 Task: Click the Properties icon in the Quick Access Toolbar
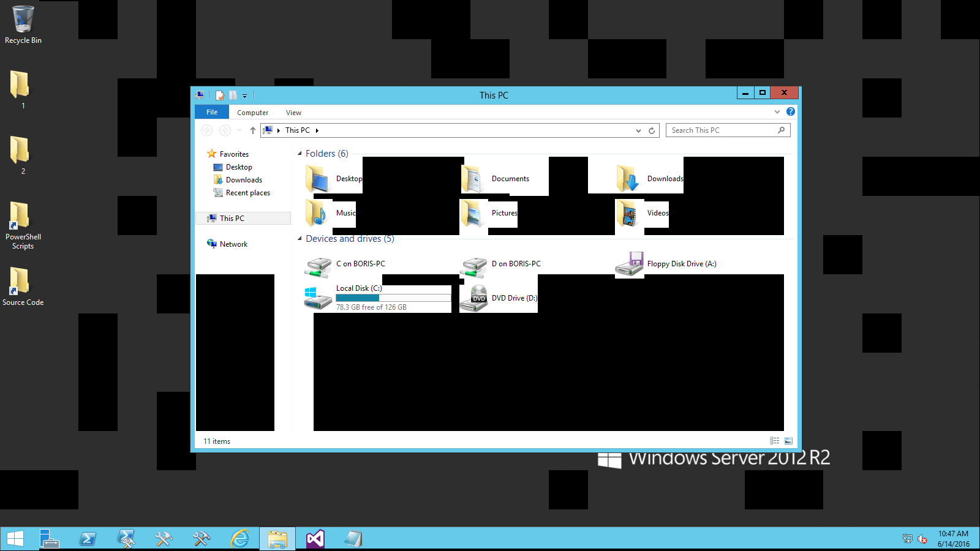click(219, 96)
